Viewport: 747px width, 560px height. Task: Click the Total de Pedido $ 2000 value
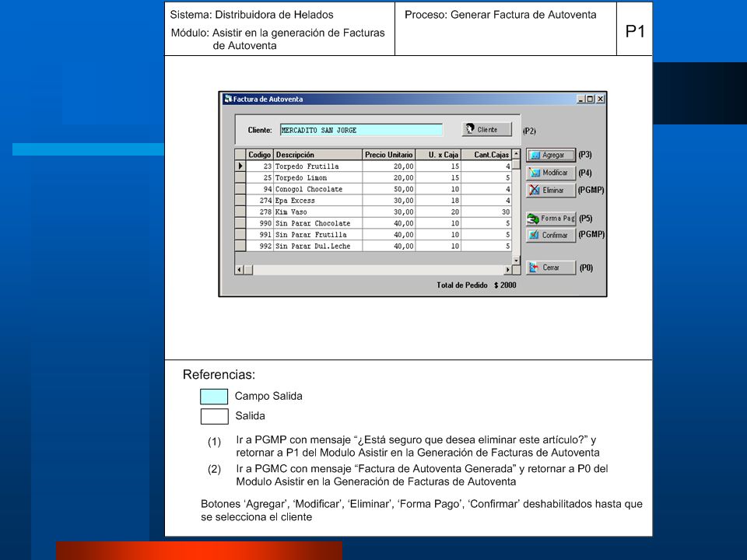505,285
